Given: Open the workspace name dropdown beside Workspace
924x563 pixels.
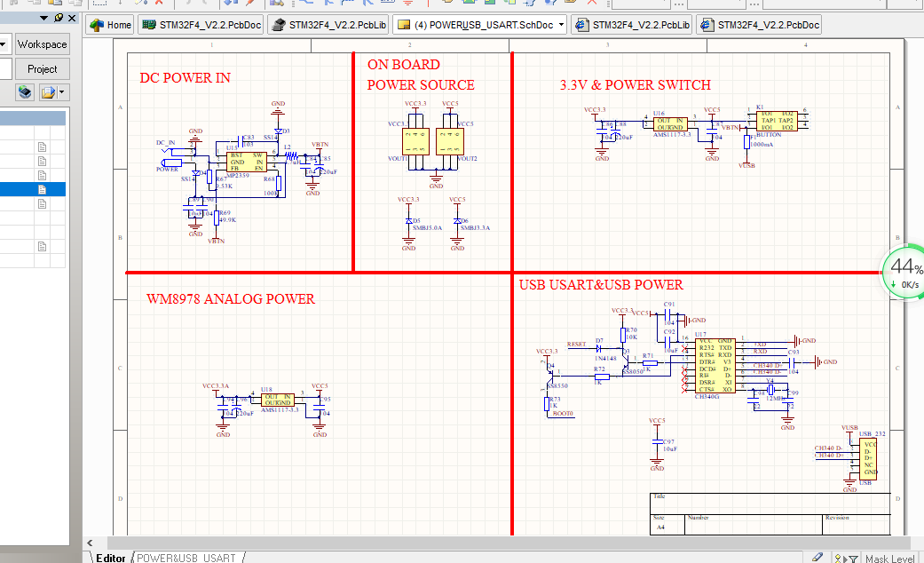Looking at the screenshot, I should 4,44.
